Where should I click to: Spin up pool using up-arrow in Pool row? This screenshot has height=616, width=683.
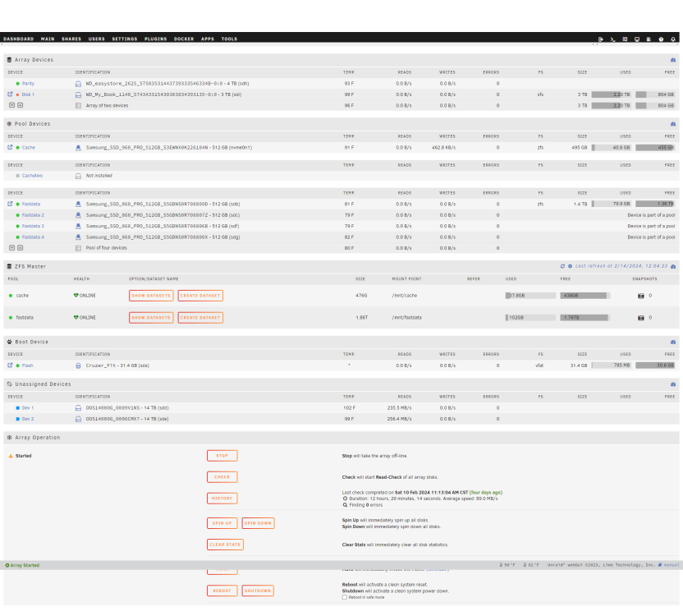[20, 247]
